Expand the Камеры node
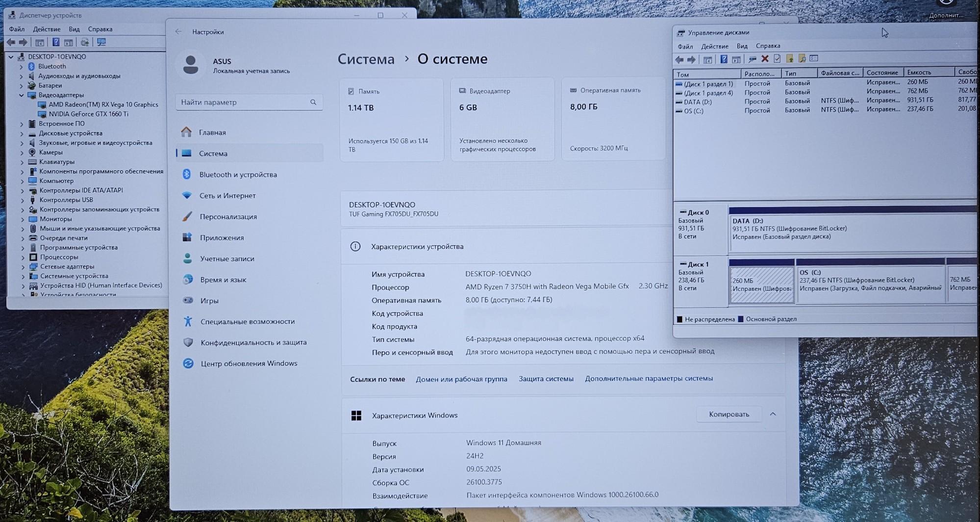The height and width of the screenshot is (522, 980). coord(22,153)
